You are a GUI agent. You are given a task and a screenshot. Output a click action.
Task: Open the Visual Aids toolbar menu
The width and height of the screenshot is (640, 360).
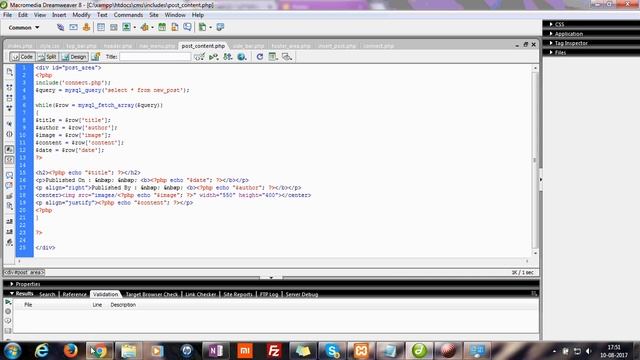pos(287,57)
